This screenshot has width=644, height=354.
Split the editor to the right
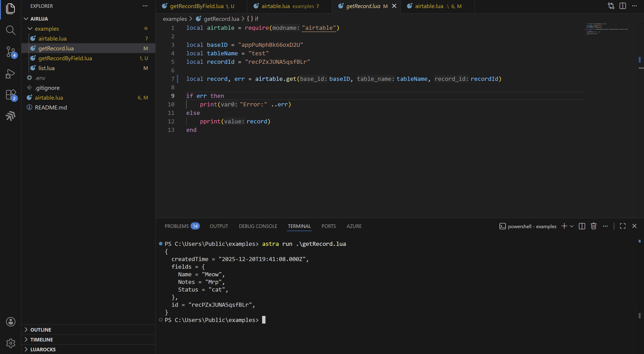[x=623, y=6]
